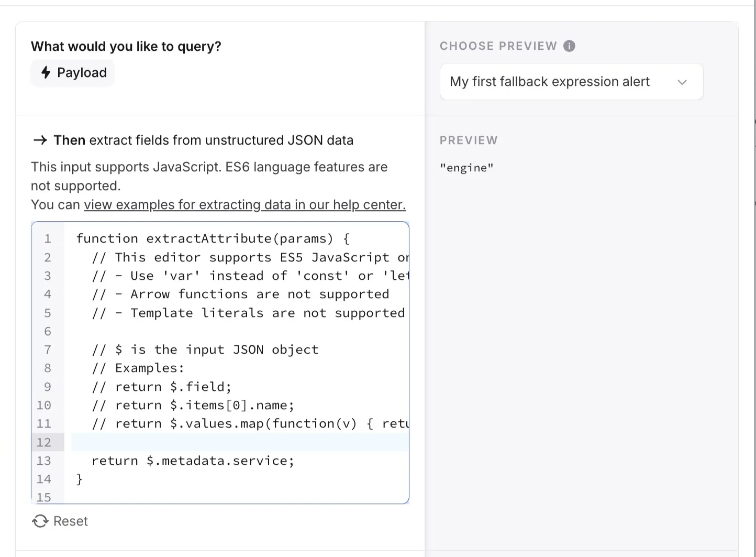Click line number 1 in the code editor

[x=47, y=238]
